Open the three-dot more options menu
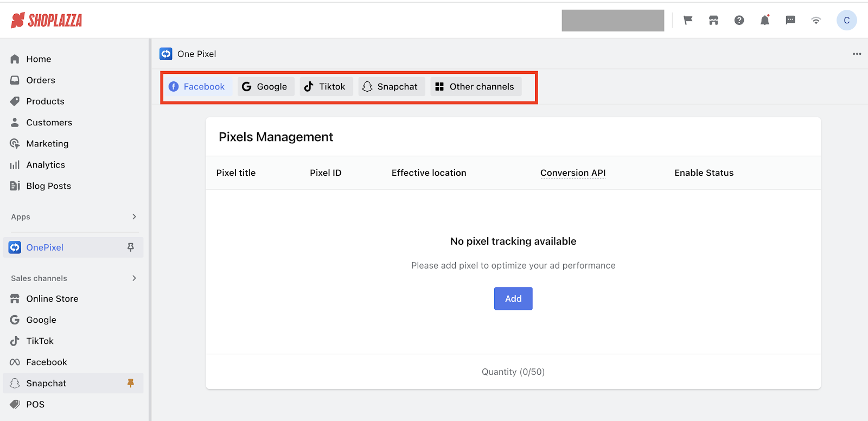 [x=857, y=54]
